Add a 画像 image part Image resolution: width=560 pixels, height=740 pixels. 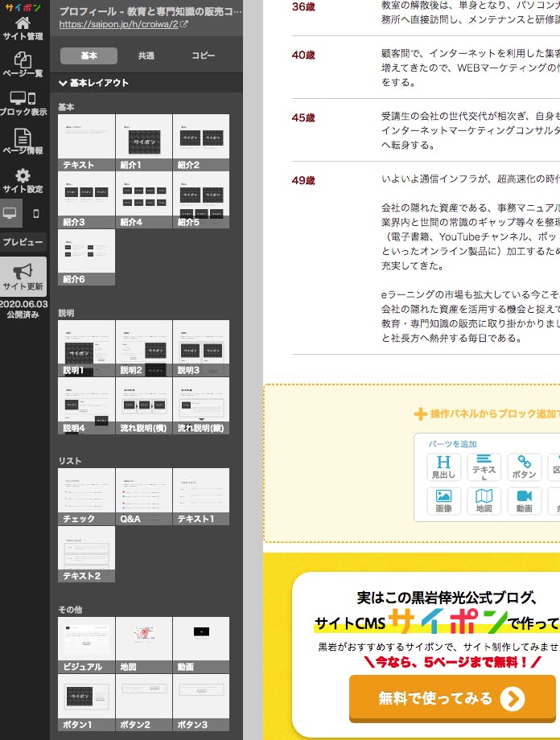coord(443,501)
